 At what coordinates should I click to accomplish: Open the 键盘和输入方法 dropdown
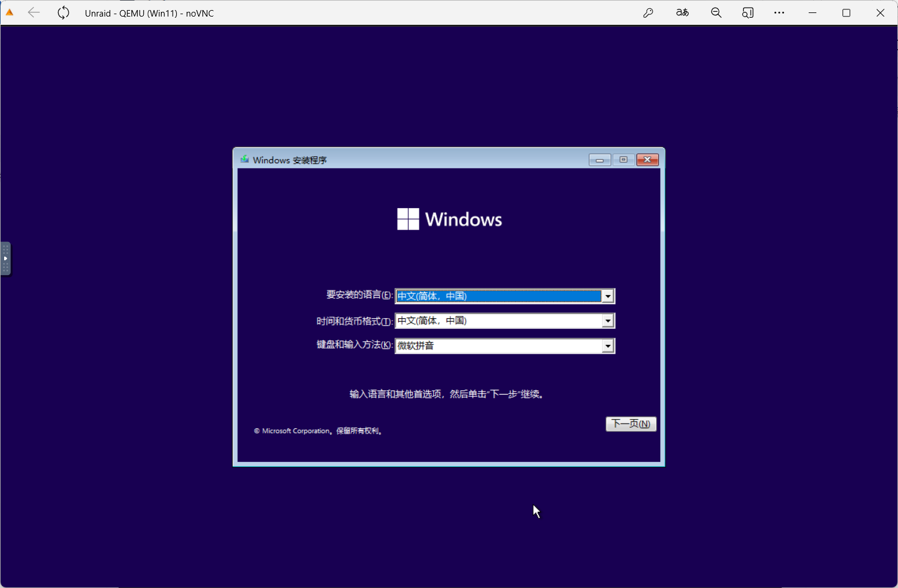click(608, 346)
